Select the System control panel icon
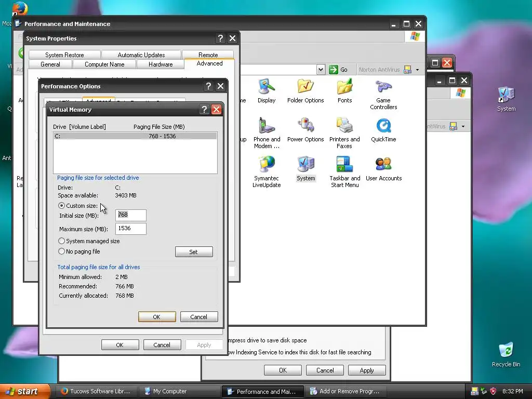The width and height of the screenshot is (532, 399). tap(305, 168)
